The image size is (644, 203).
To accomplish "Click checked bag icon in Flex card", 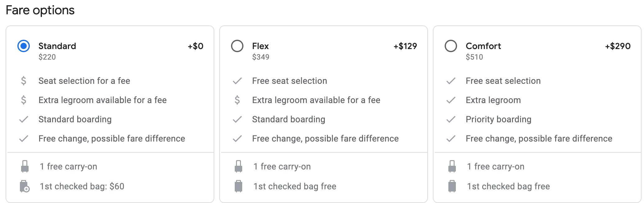I will point(238,186).
